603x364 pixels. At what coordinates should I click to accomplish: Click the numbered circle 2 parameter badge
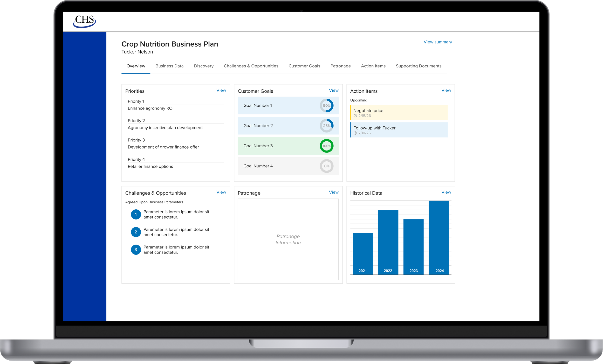pyautogui.click(x=136, y=232)
